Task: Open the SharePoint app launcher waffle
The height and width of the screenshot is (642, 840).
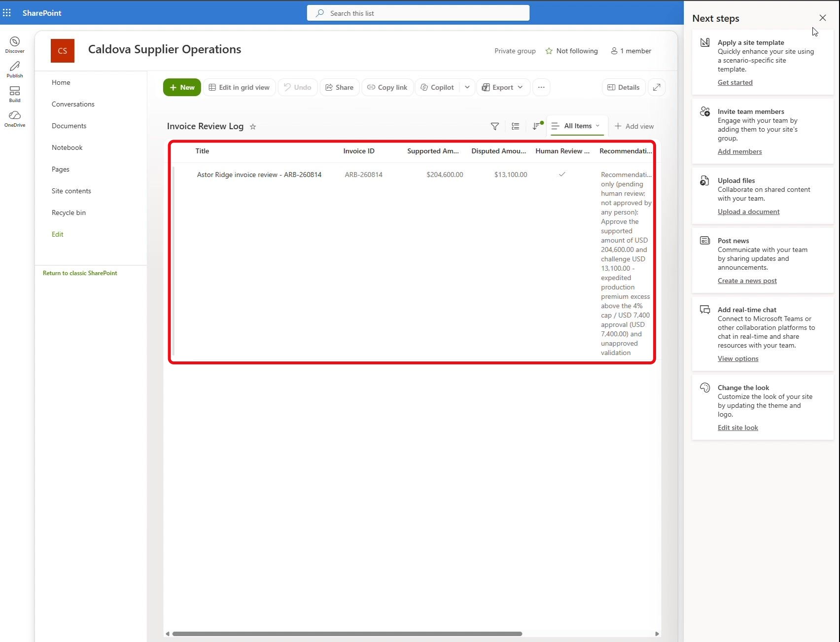Action: [x=7, y=13]
